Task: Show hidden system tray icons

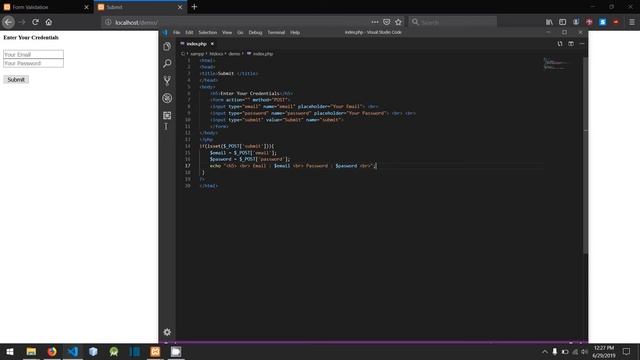Action: click(544, 351)
